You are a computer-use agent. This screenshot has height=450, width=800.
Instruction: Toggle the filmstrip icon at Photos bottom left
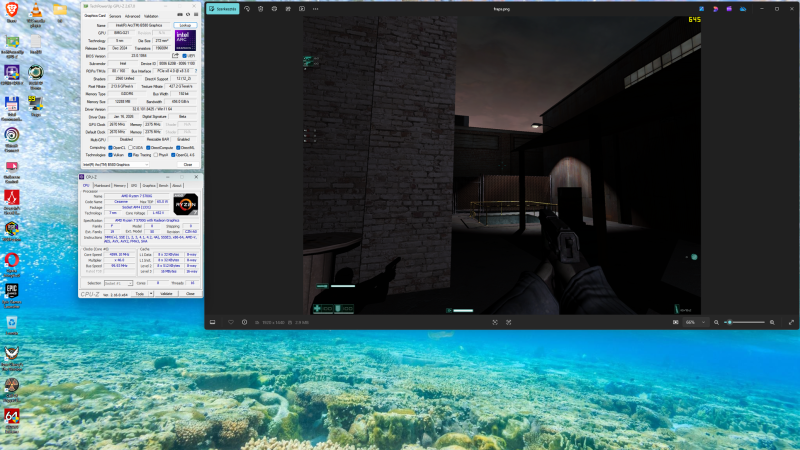213,322
